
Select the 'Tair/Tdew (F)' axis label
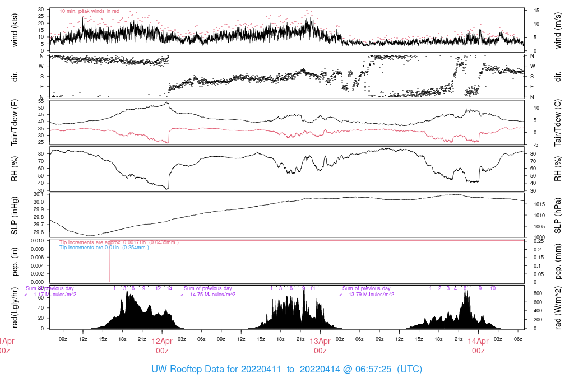click(x=15, y=123)
